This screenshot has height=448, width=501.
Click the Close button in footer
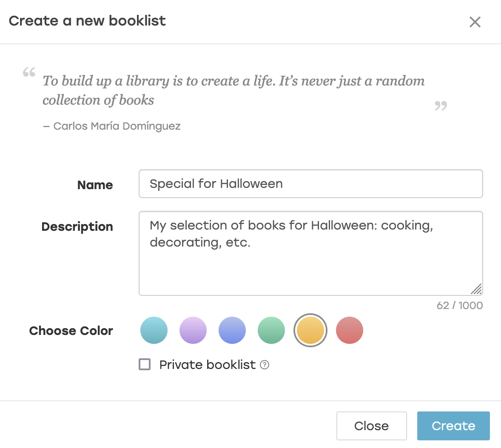(x=372, y=425)
